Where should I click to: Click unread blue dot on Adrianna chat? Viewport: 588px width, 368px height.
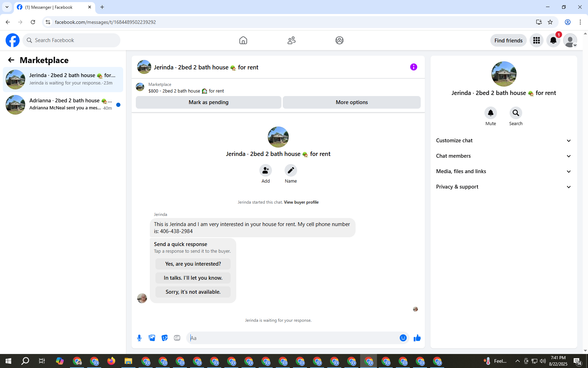pos(118,105)
